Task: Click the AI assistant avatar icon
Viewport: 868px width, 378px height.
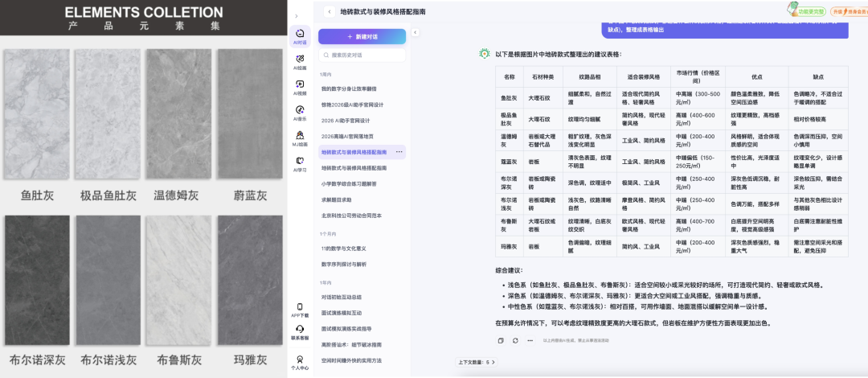Action: 485,54
